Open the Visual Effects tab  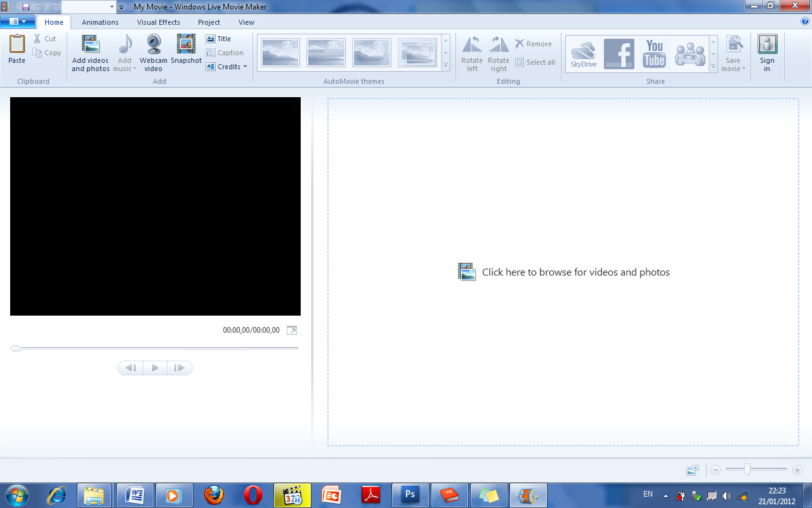pos(159,22)
